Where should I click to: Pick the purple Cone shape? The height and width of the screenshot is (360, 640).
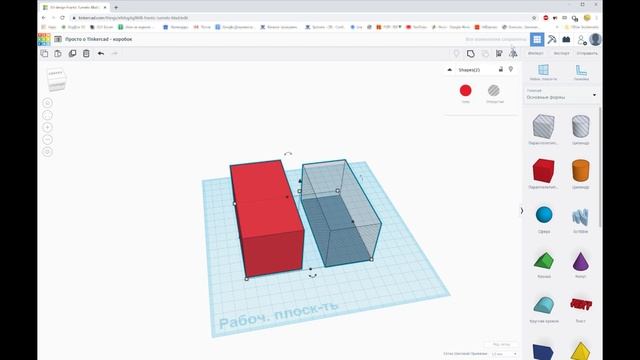pos(580,261)
